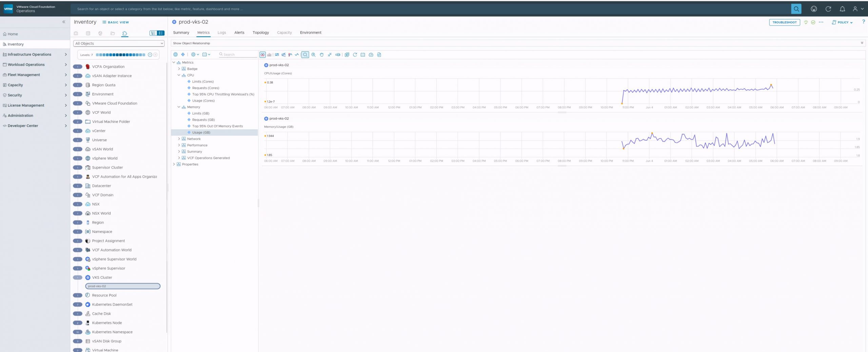Screen dimensions: 868x352
Task: Open Kubernetes Namespace in the inventory list
Action: 112,332
